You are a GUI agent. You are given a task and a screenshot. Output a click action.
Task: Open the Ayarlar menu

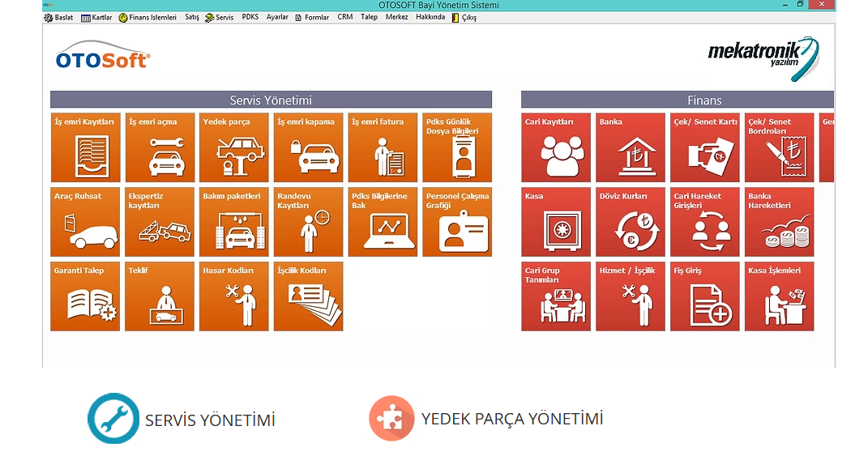click(277, 17)
